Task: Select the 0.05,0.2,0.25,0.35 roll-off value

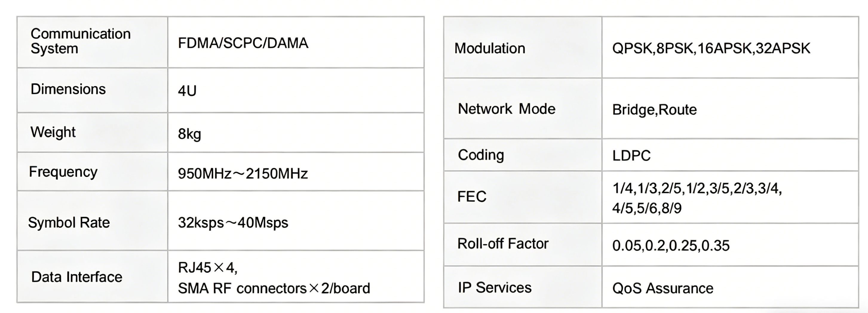Action: coord(671,246)
